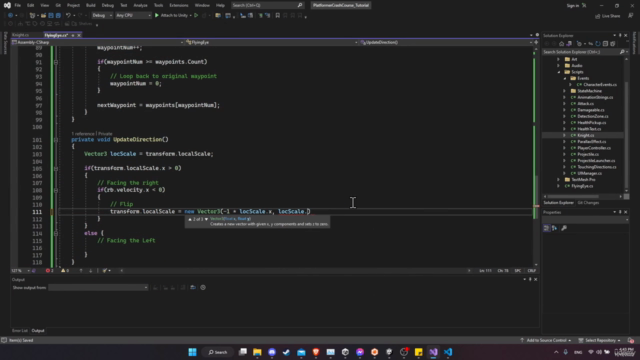Open the Assembly-CSharp project dropdown
This screenshot has width=640, height=360.
click(98, 42)
